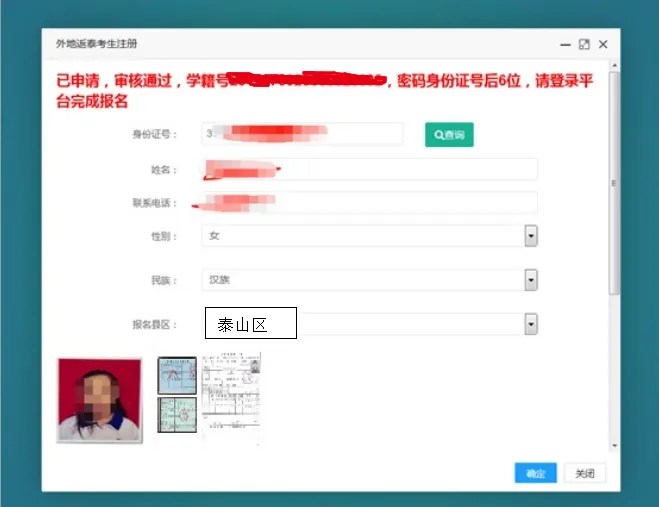Click the 姓名 name input field
The width and height of the screenshot is (659, 507).
pos(369,169)
